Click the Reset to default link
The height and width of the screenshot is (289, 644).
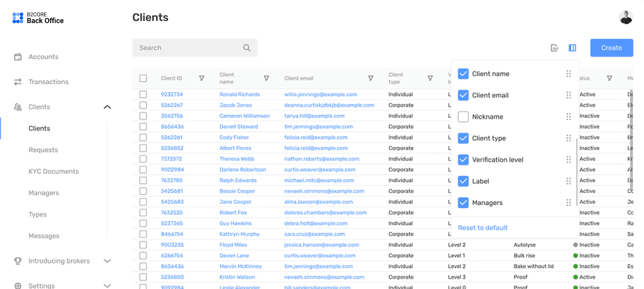(483, 228)
